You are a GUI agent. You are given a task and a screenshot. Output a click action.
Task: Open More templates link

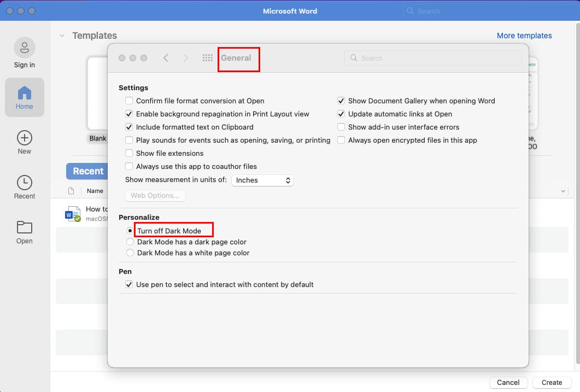click(524, 35)
